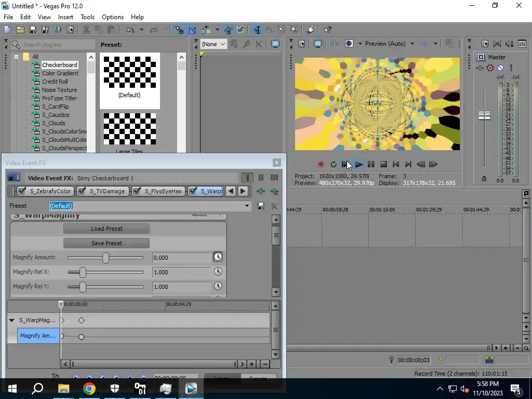Open Mixing Console icon in Master panel
532x399 pixels.
coord(522,44)
